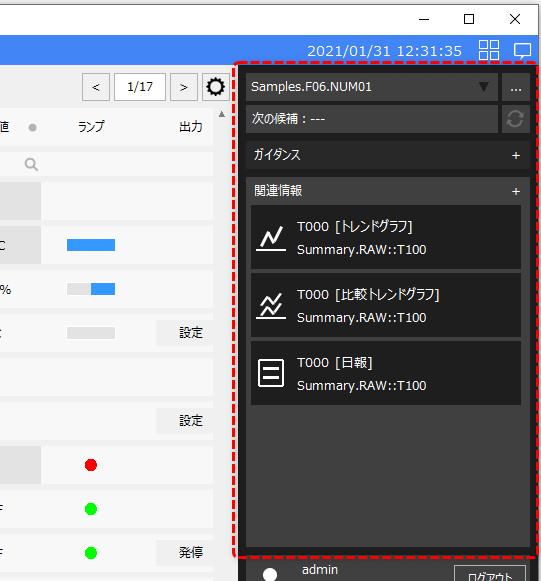Click the ellipsis button beside tag selector
The image size is (541, 581).
pyautogui.click(x=516, y=87)
